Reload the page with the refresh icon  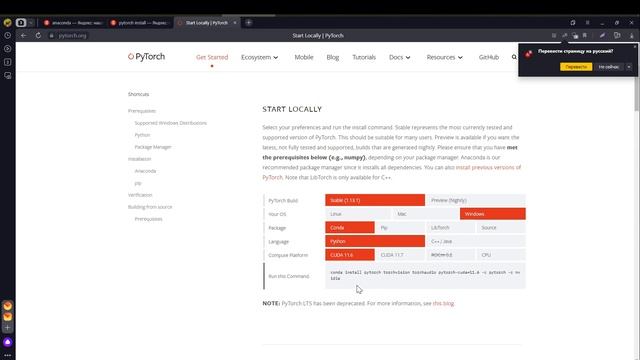38,36
